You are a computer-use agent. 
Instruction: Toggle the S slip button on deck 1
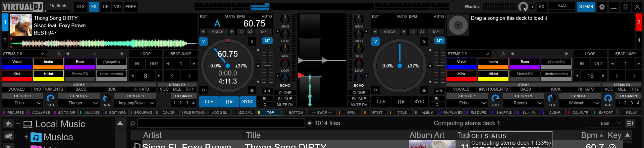point(252,41)
